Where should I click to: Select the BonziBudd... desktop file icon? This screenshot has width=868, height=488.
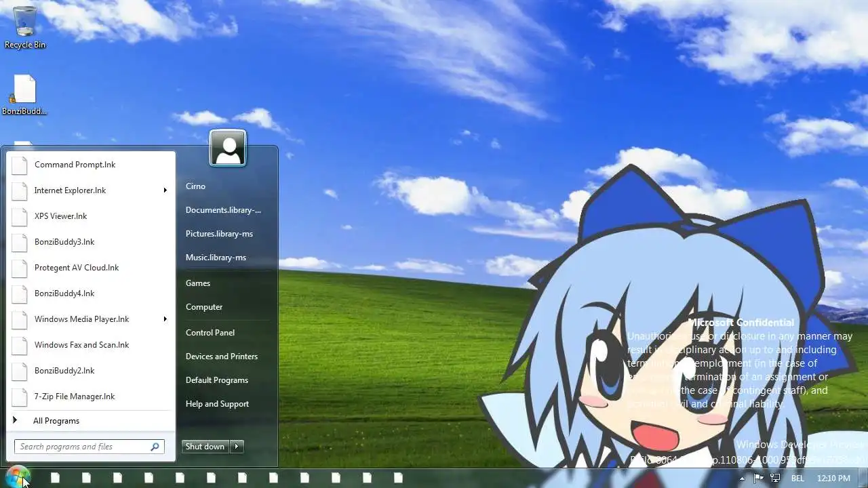pos(24,95)
